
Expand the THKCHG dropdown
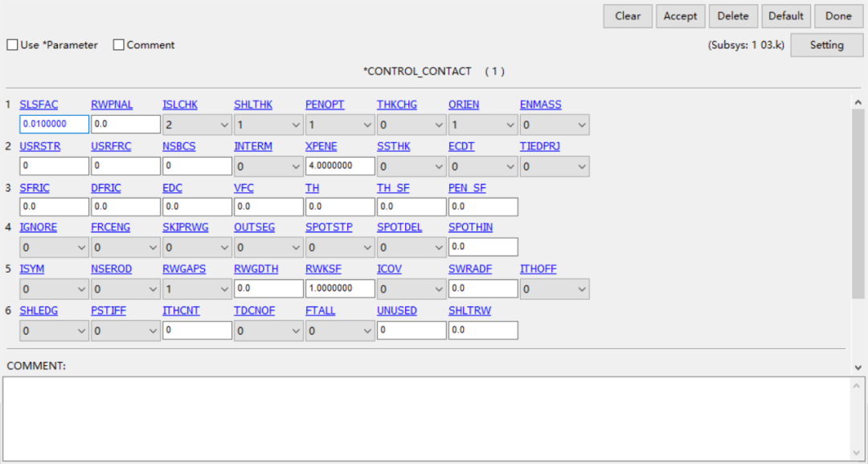[x=411, y=125]
